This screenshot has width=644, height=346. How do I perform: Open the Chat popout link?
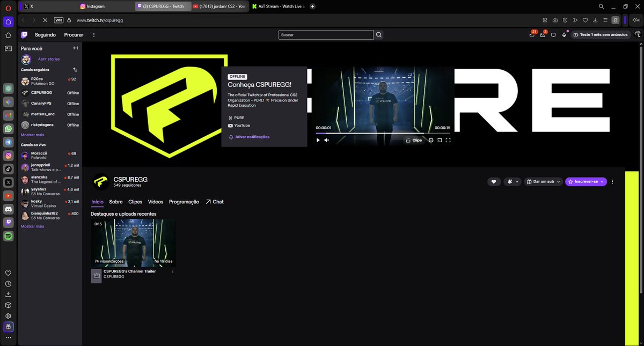(x=215, y=202)
